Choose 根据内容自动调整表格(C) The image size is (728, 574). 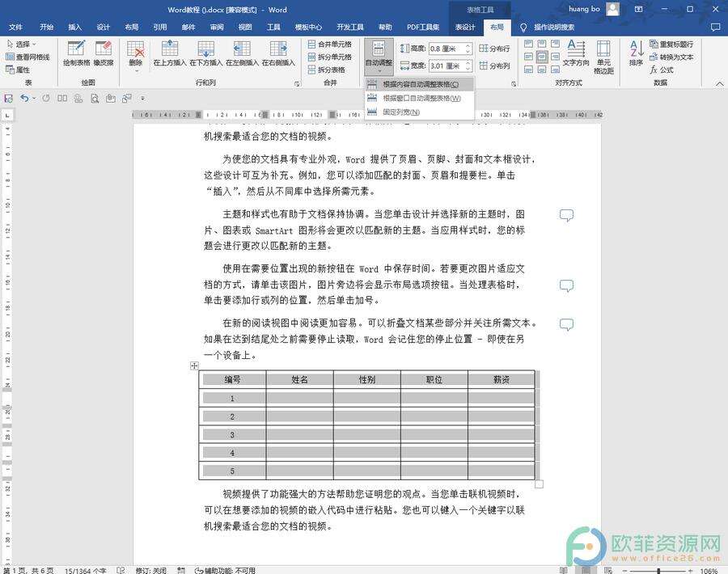(x=419, y=84)
